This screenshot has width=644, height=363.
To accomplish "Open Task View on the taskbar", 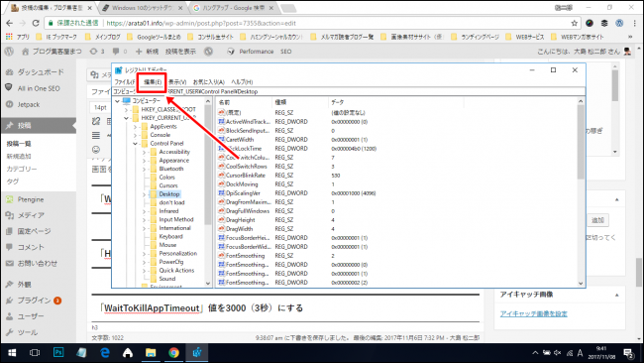I will [35, 353].
